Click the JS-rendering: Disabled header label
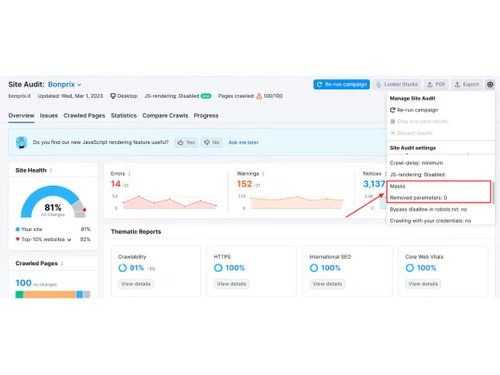Image resolution: width=500 pixels, height=375 pixels. 172,96
